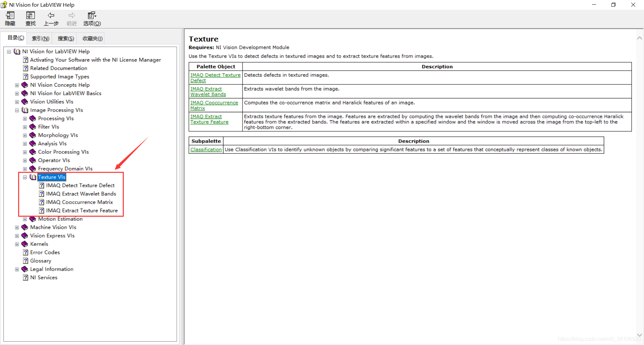Image resolution: width=644 pixels, height=345 pixels.
Task: Click the Image Processing VIs open book icon
Action: pos(25,110)
